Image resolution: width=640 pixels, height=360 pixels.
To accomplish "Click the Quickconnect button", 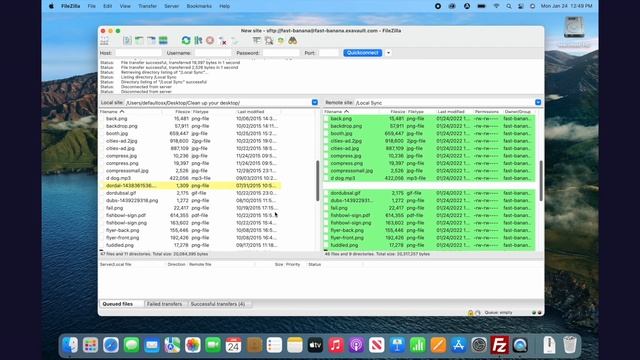I will (362, 53).
